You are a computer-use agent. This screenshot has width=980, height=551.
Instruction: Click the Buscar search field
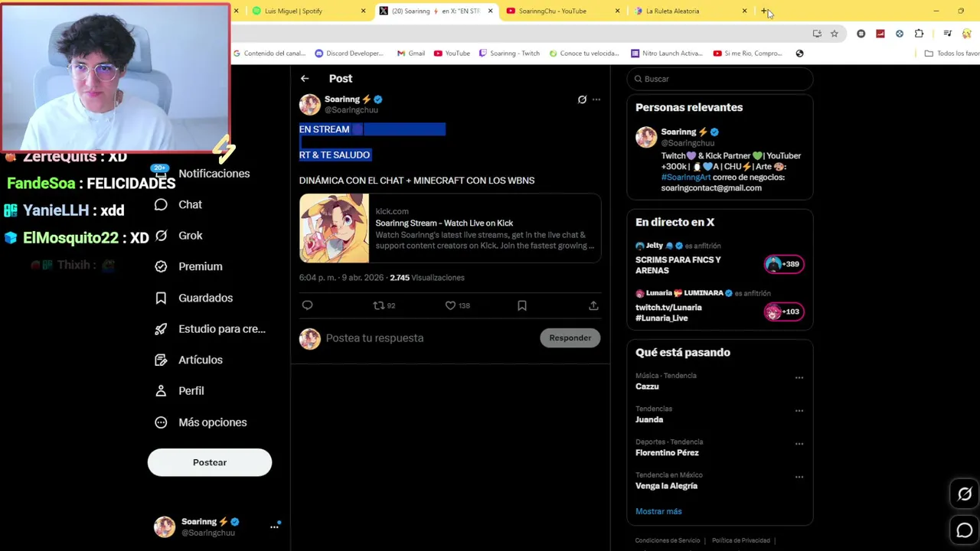(x=720, y=79)
